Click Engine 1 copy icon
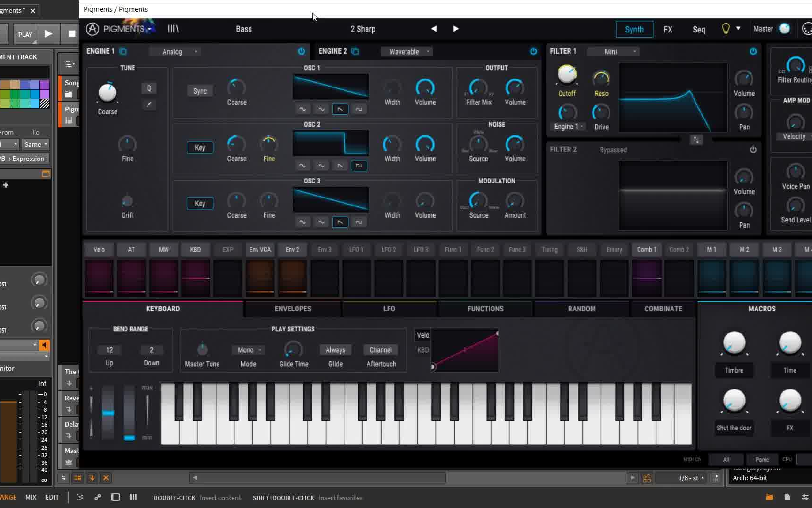This screenshot has width=812, height=508. [x=123, y=51]
